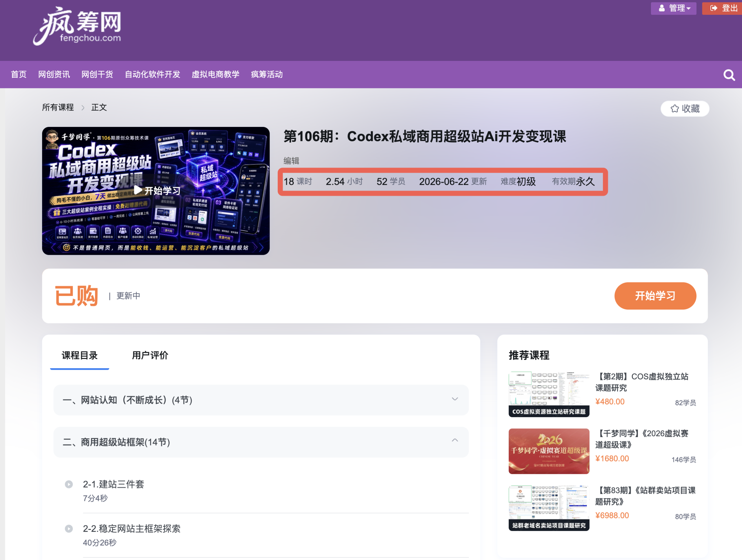Open 【第83期】《站群卖站项目课题研究》 title link
742x560 pixels.
645,496
